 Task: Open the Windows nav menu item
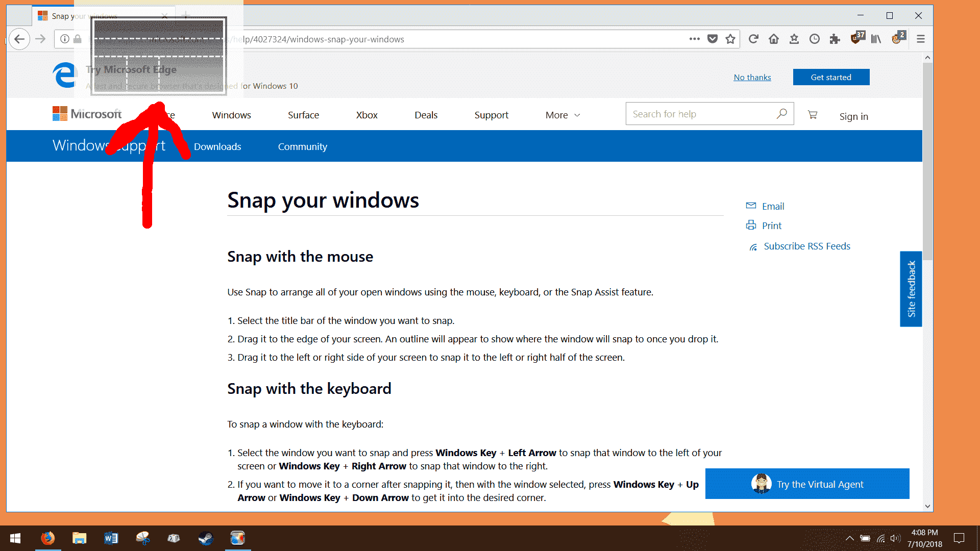point(232,115)
